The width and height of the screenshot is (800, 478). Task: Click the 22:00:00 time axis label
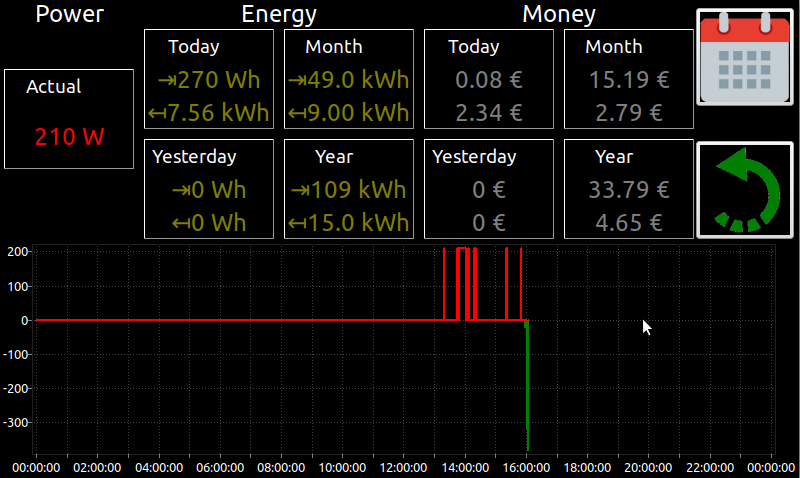click(x=710, y=468)
